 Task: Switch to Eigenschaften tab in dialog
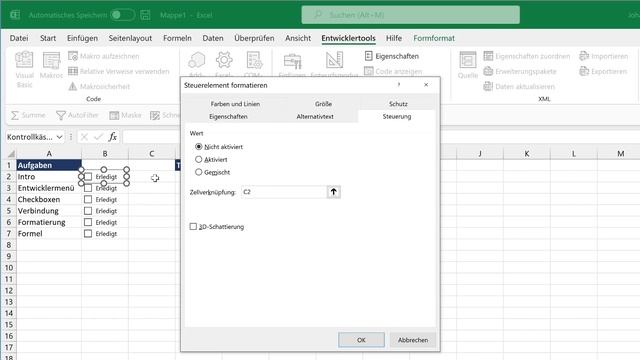point(228,117)
